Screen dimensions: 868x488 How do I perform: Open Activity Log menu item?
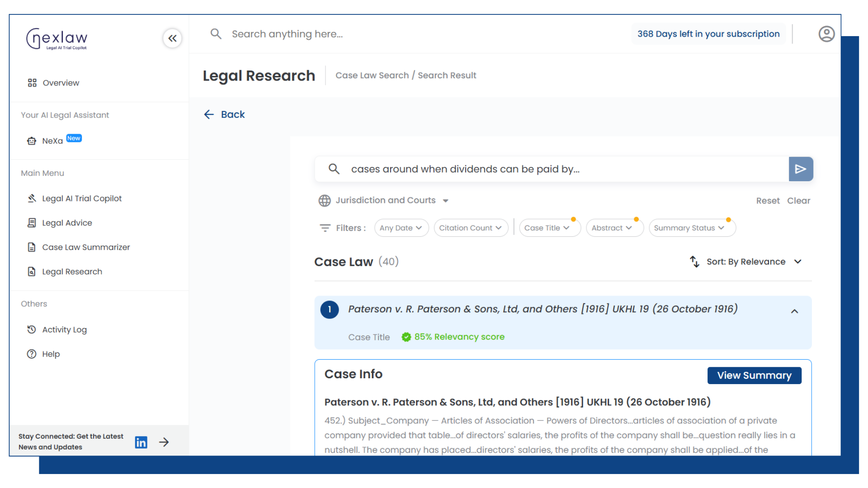click(65, 330)
